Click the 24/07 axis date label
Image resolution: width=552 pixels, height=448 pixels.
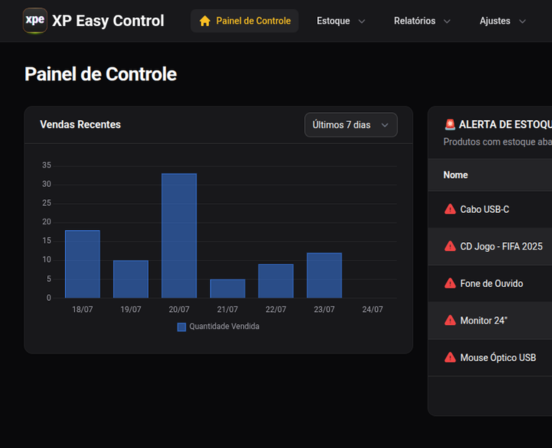click(372, 309)
